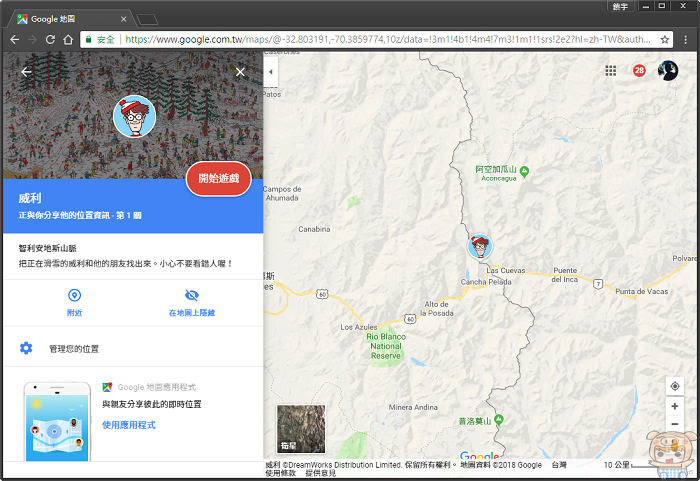
Task: Zoom in the map with plus
Action: [675, 406]
